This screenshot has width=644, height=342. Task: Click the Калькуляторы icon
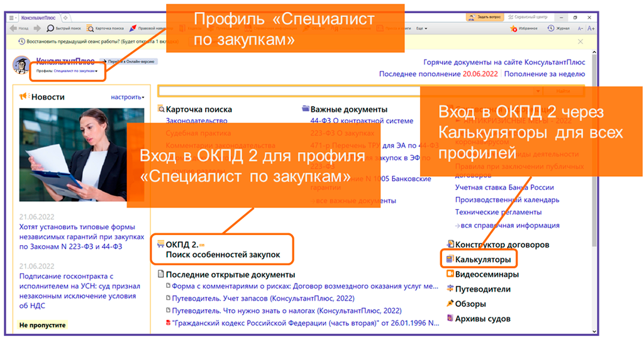coord(450,259)
